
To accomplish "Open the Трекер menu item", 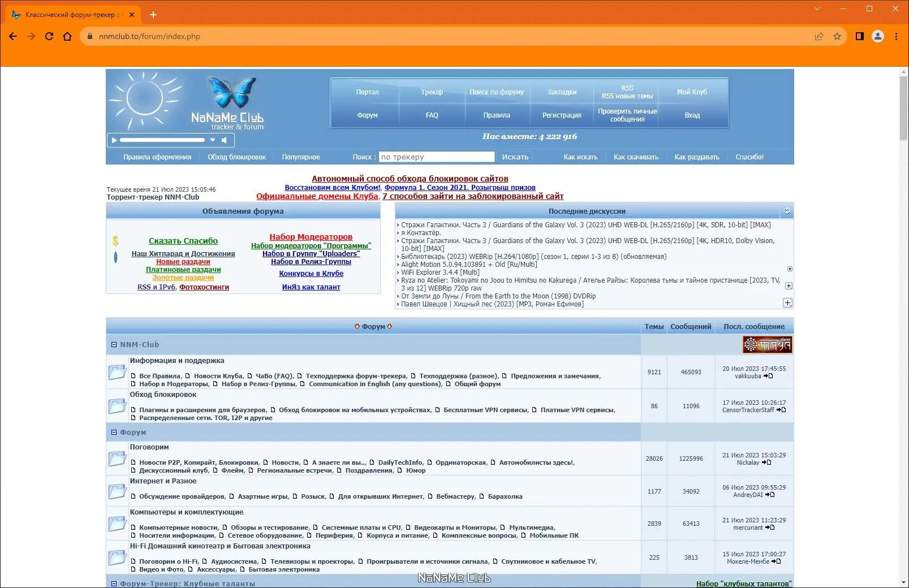I will point(432,92).
